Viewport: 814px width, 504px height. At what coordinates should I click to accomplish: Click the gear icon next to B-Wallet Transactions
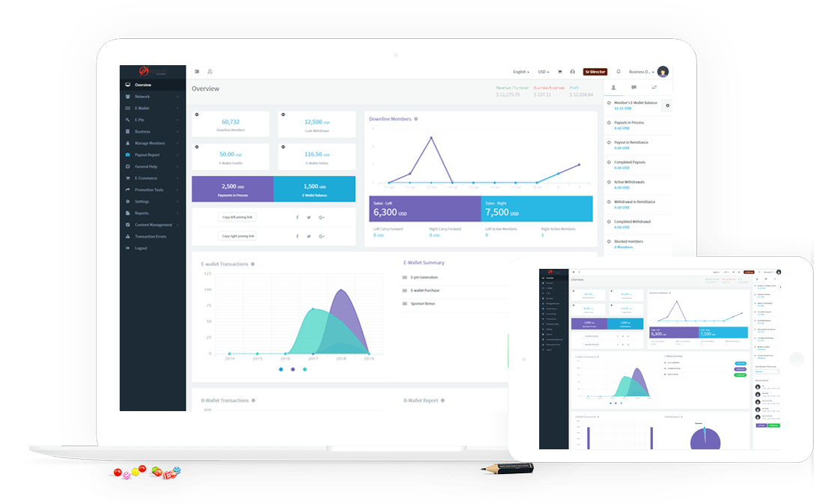pos(253,401)
